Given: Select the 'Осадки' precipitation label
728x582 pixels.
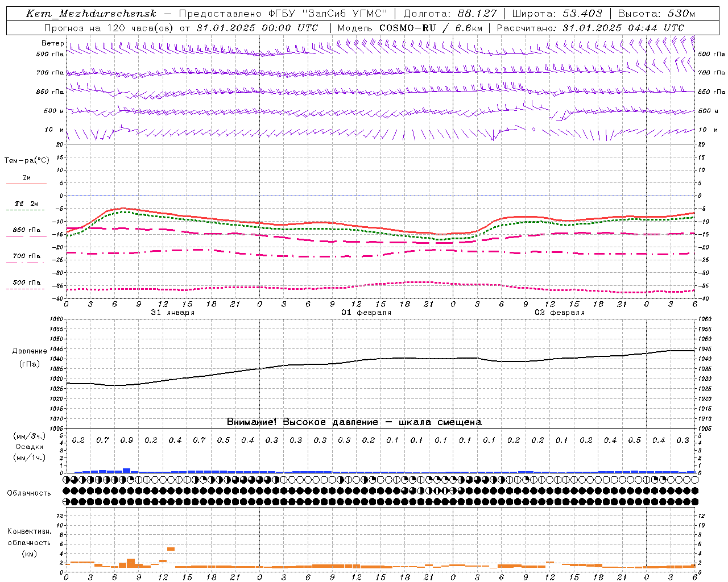Looking at the screenshot, I should click(30, 447).
